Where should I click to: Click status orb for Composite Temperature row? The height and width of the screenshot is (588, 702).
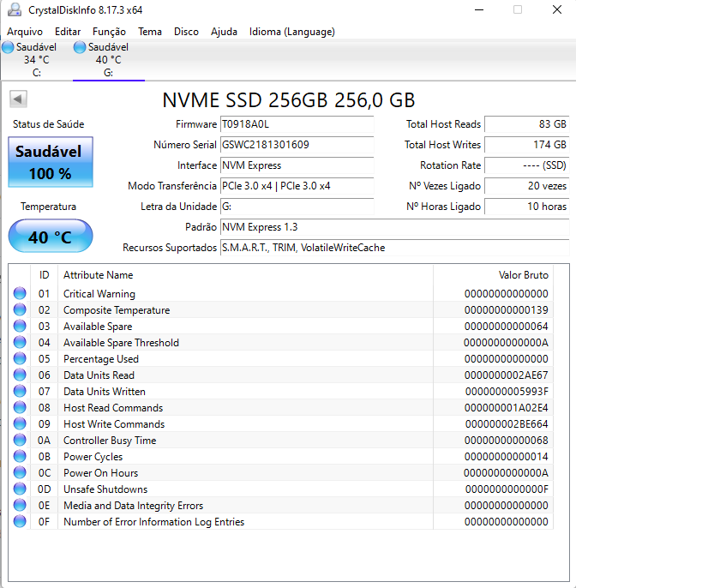coord(20,309)
